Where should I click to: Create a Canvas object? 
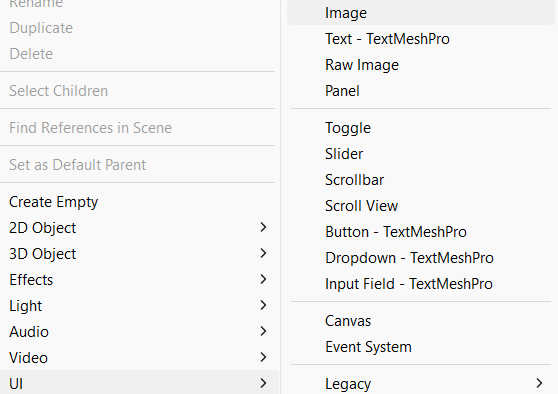click(x=421, y=321)
